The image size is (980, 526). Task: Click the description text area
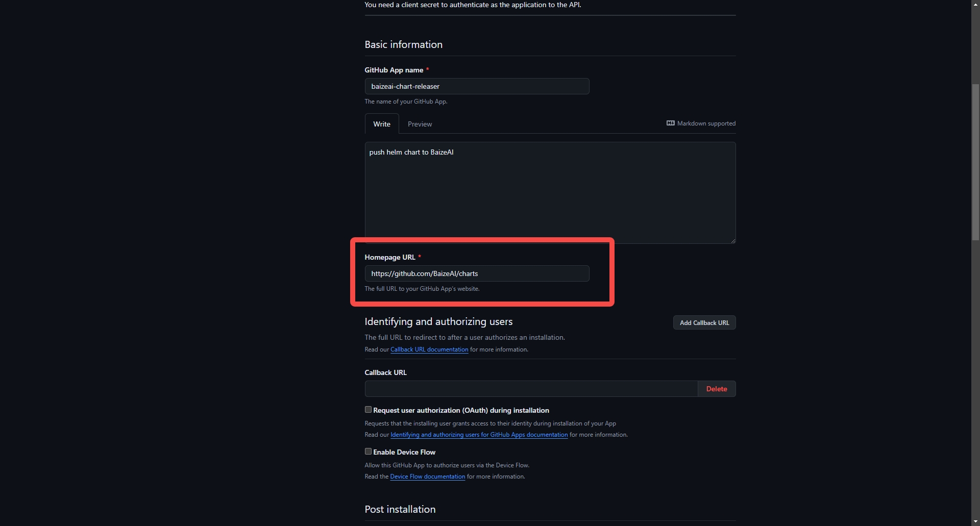[x=550, y=193]
